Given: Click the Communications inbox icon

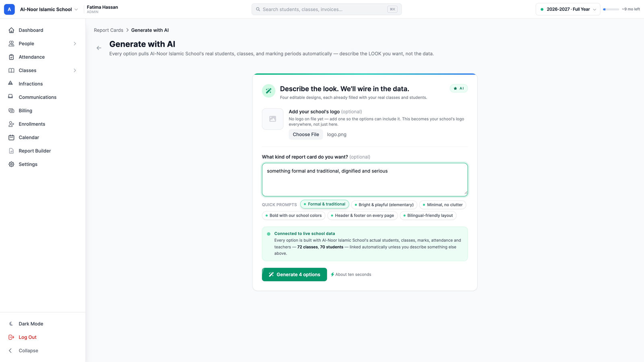Looking at the screenshot, I should coord(10,97).
